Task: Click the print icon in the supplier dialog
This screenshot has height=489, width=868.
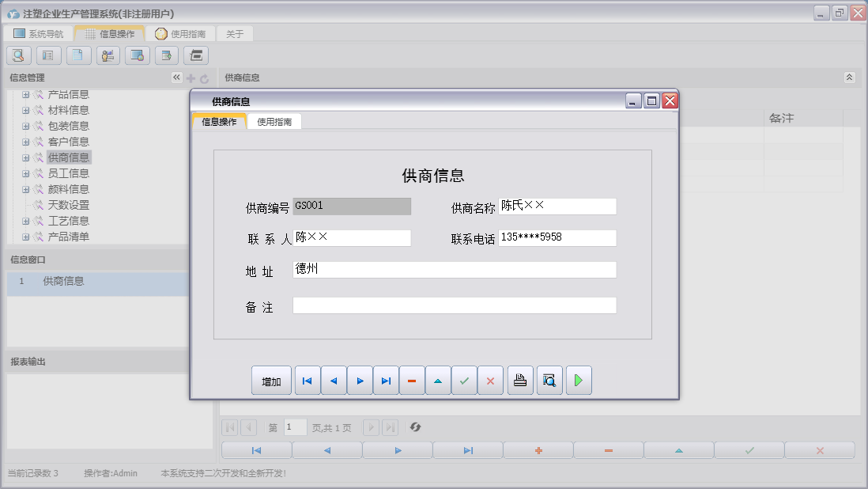Action: coord(519,381)
